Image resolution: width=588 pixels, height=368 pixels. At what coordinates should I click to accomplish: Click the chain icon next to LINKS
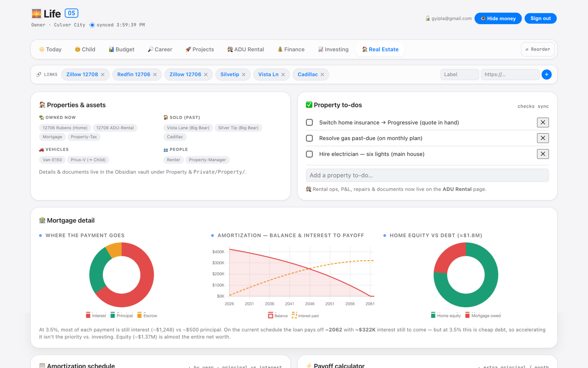(x=39, y=74)
